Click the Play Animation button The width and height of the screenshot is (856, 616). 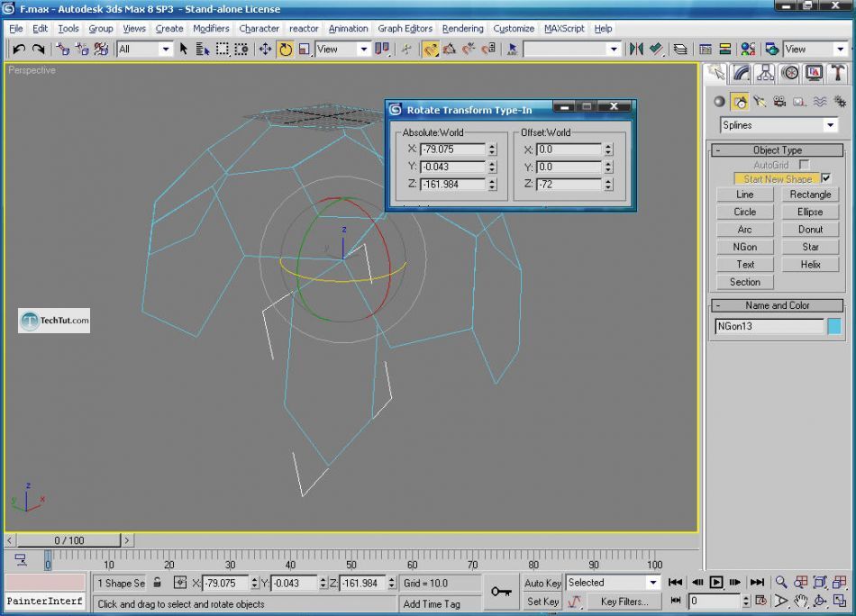click(716, 583)
